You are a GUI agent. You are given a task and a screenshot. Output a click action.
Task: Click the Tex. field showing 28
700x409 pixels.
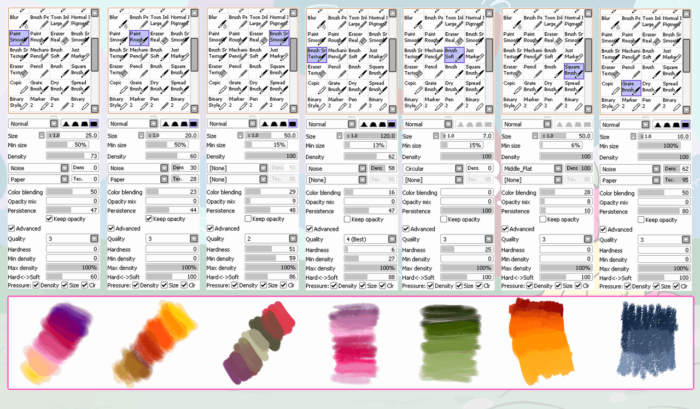point(184,179)
